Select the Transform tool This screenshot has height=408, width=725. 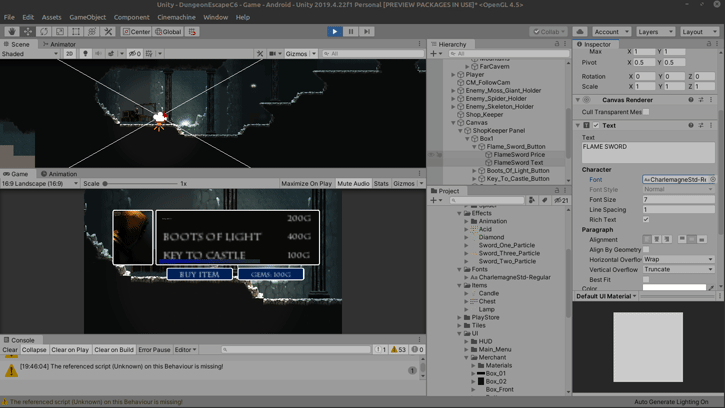point(92,31)
